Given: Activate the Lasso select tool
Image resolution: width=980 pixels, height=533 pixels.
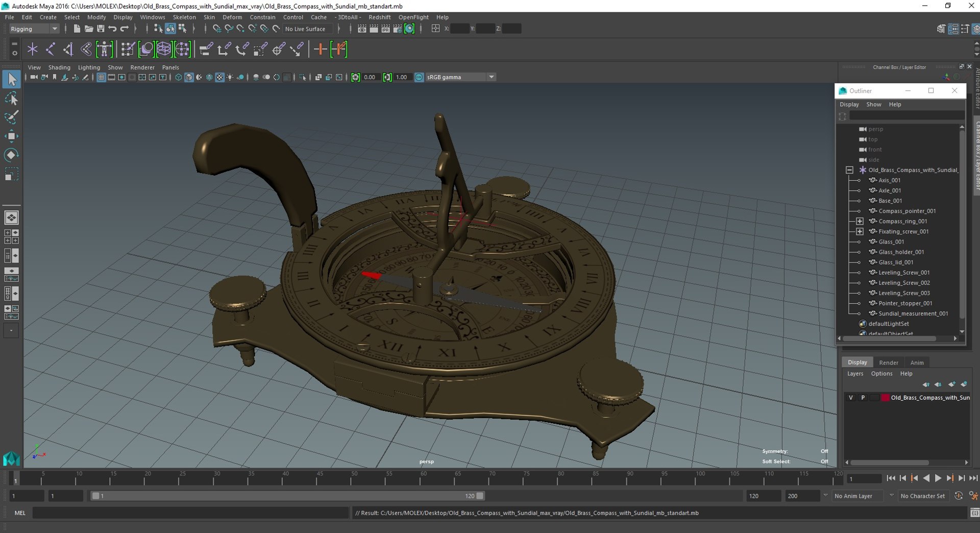Looking at the screenshot, I should pyautogui.click(x=11, y=99).
